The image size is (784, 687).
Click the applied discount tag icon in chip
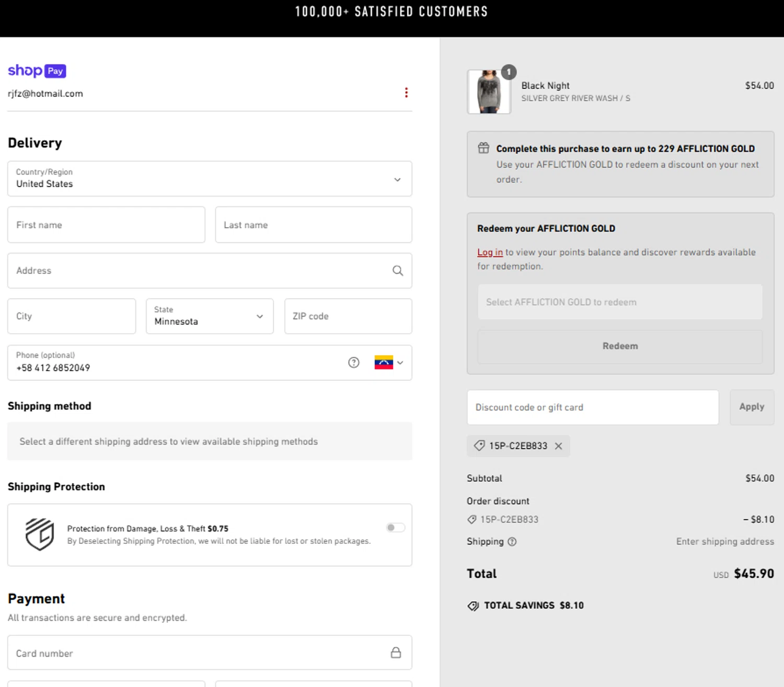pyautogui.click(x=479, y=446)
